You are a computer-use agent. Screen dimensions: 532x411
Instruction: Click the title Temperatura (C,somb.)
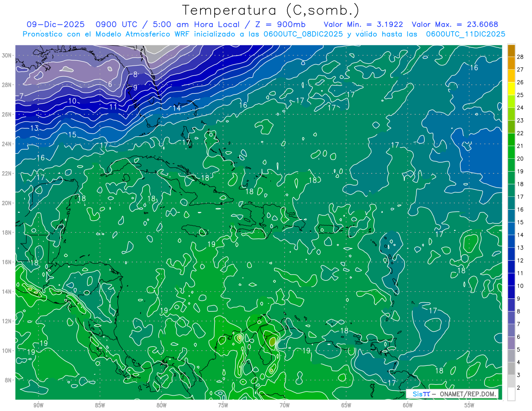pos(271,10)
